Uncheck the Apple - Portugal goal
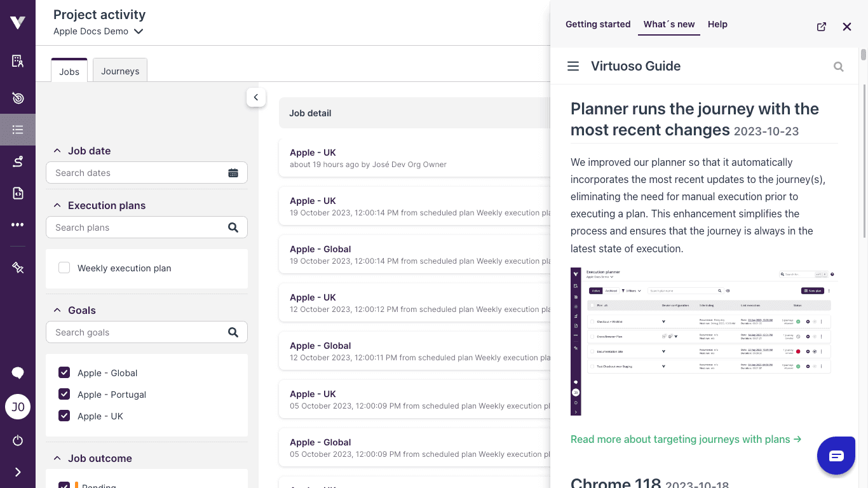868x488 pixels. pos(64,395)
